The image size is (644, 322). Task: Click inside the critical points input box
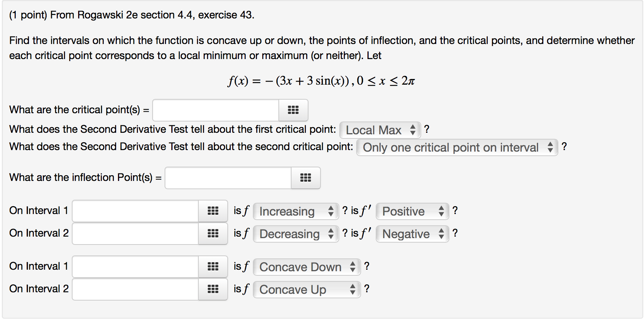[x=215, y=110]
